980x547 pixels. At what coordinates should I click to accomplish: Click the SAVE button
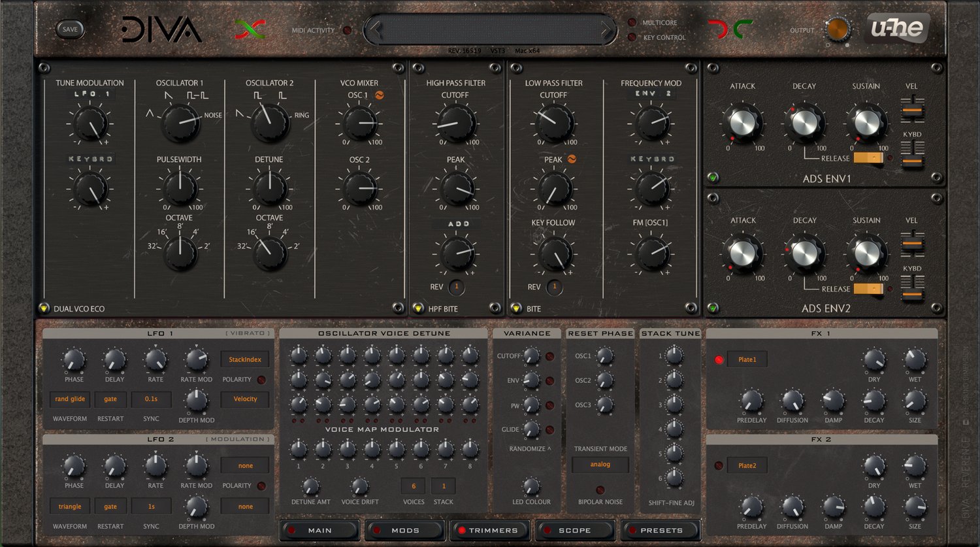point(70,29)
